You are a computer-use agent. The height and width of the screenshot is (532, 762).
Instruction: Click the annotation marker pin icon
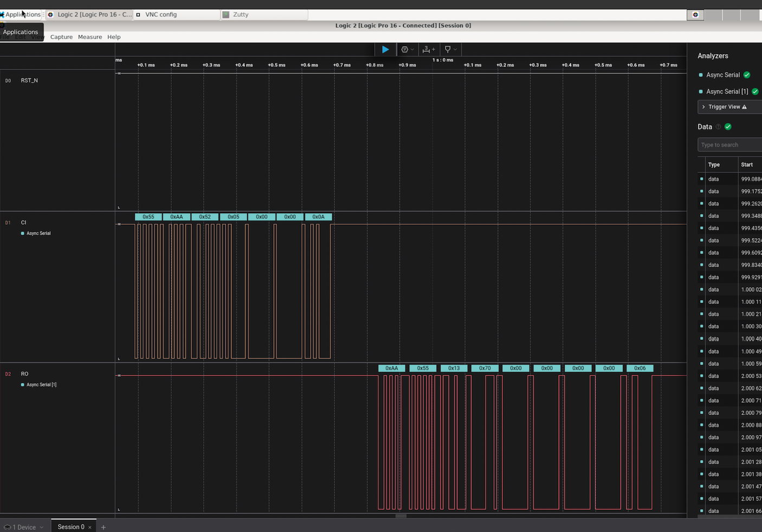[448, 49]
